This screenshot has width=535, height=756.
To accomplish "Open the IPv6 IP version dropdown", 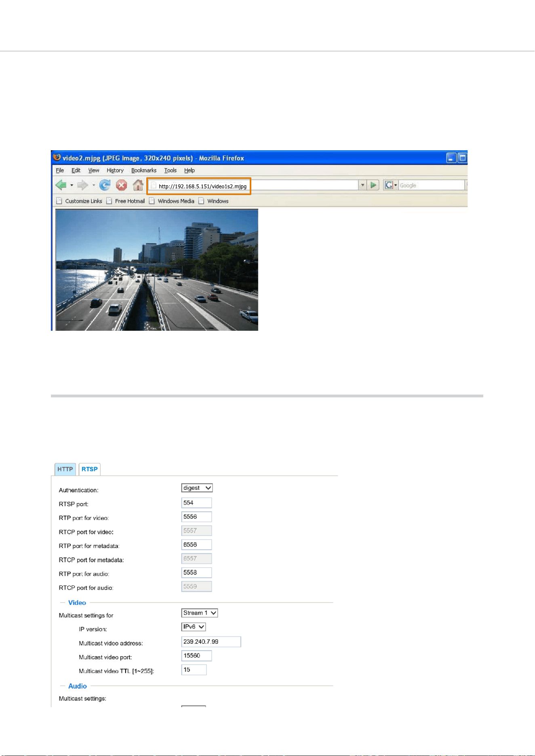I will (x=194, y=627).
